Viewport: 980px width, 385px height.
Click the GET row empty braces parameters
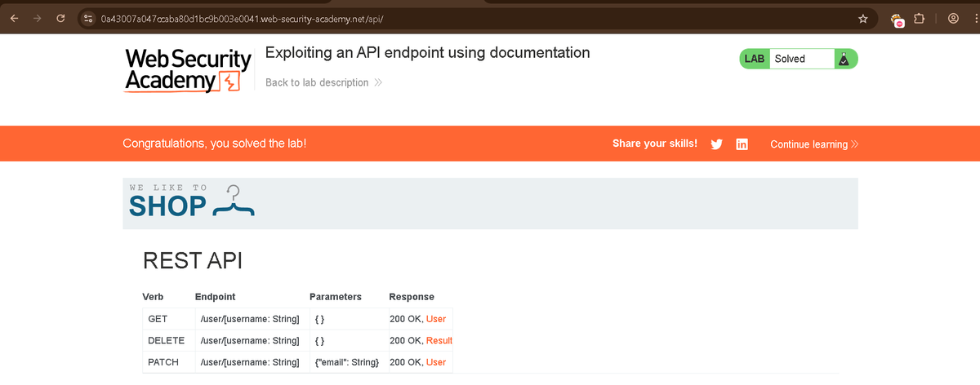[x=319, y=319]
